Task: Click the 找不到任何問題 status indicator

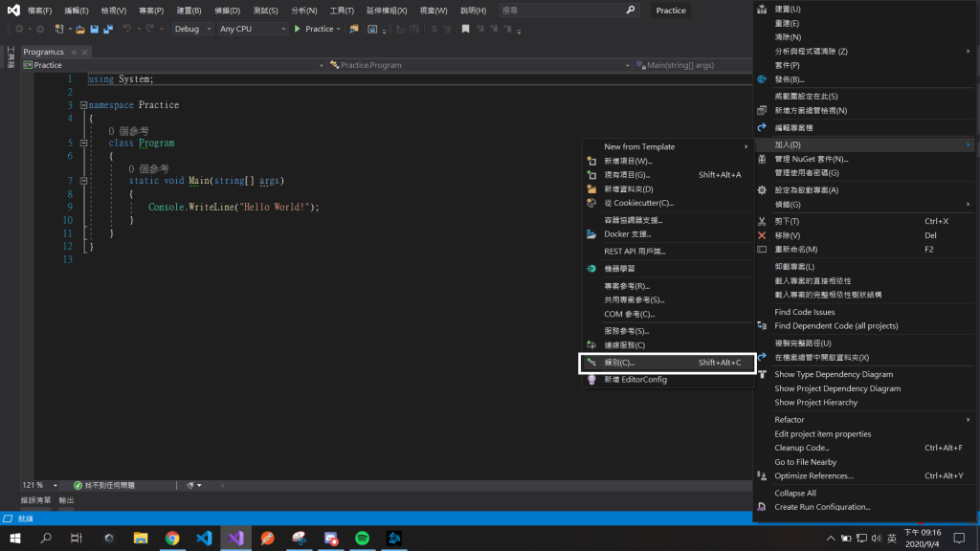Action: 103,485
